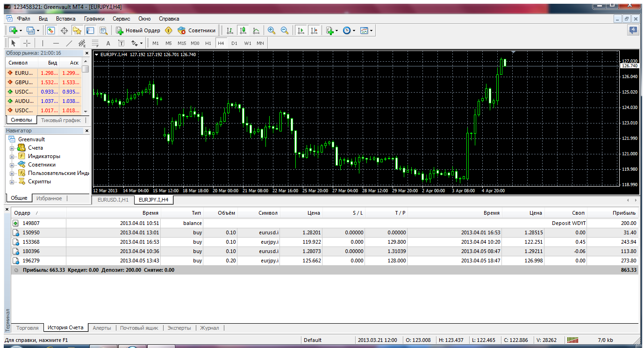The width and height of the screenshot is (644, 348).
Task: Open profiles dropdown arrow
Action: (x=38, y=30)
